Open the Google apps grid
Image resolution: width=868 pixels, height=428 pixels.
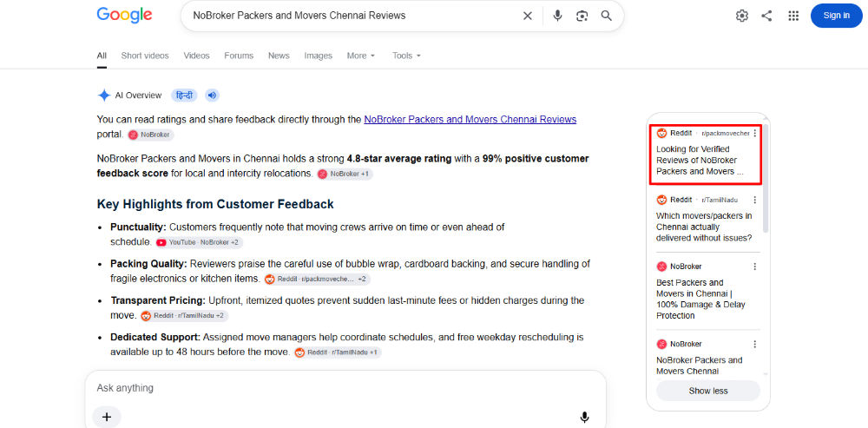point(793,16)
